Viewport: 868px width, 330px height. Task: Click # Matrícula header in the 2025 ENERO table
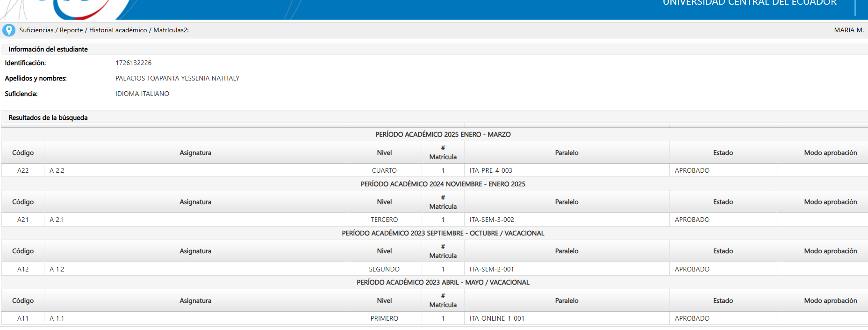click(x=443, y=153)
